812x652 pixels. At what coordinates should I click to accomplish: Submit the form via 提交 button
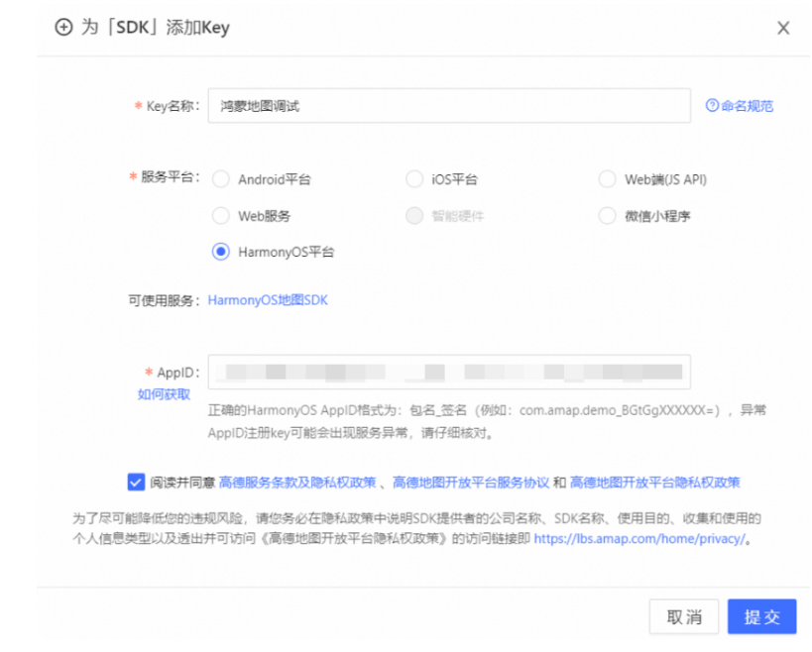pos(761,615)
